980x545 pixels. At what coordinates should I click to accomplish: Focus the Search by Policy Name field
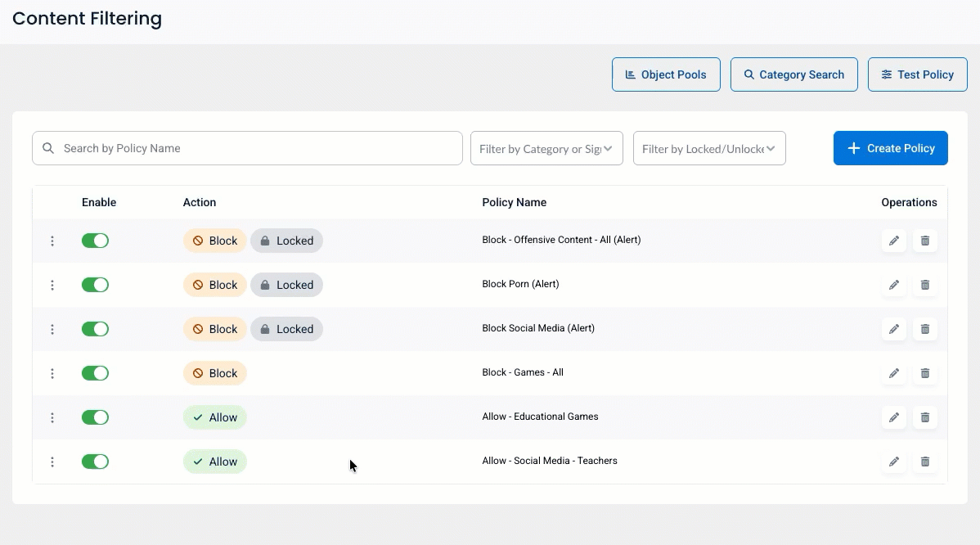click(x=247, y=148)
